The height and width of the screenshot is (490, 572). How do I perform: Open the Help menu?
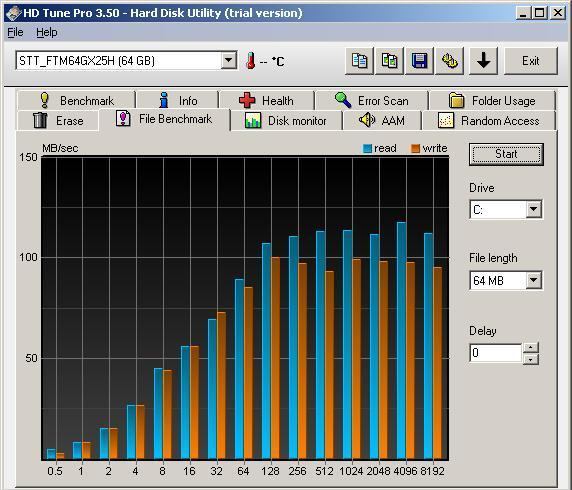click(47, 32)
